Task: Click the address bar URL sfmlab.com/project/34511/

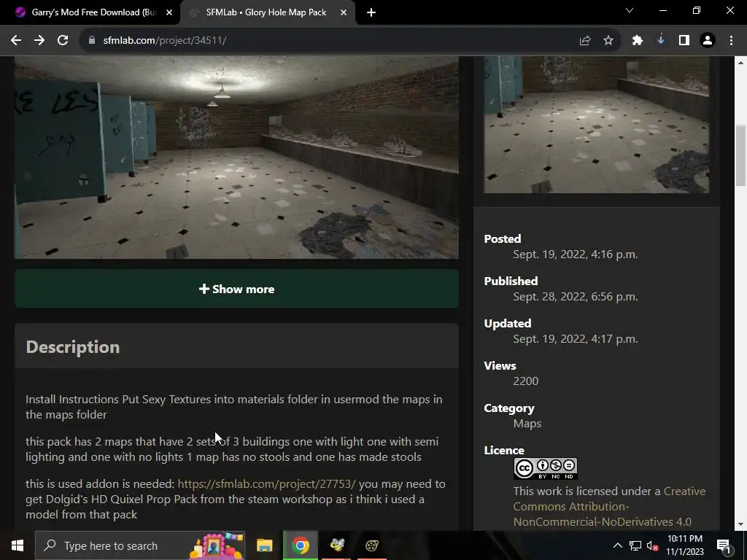Action: [x=164, y=41]
